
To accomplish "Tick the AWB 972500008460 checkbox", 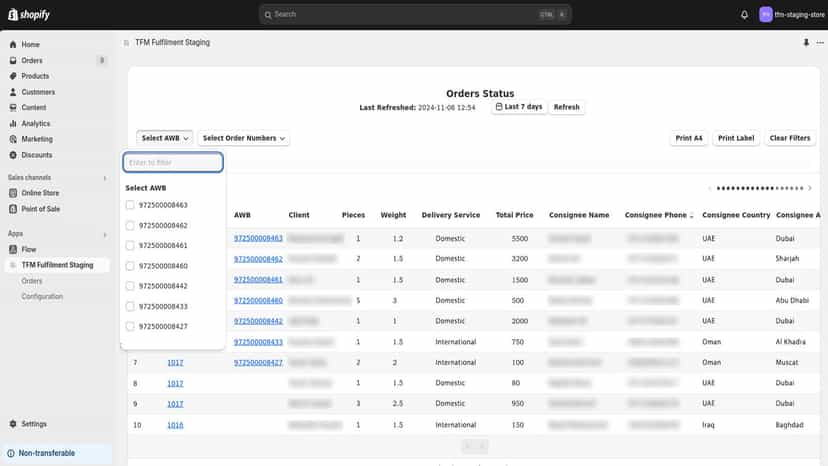I will (130, 266).
